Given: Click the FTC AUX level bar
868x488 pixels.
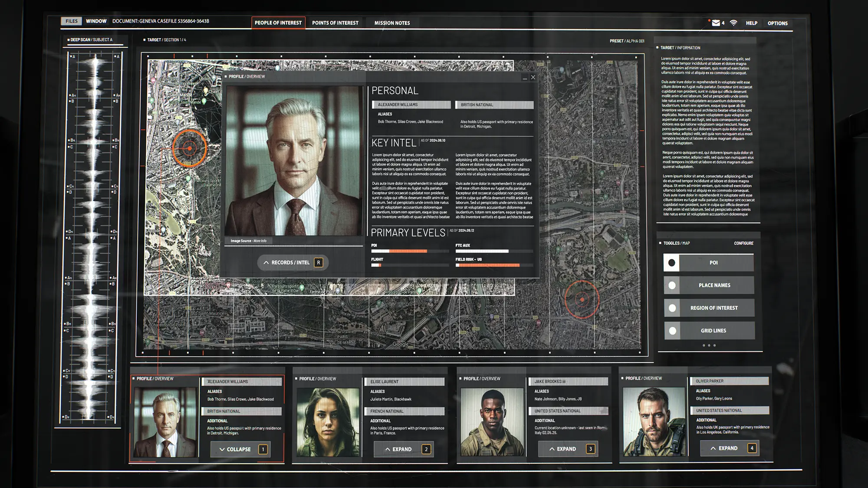Looking at the screenshot, I should click(494, 251).
